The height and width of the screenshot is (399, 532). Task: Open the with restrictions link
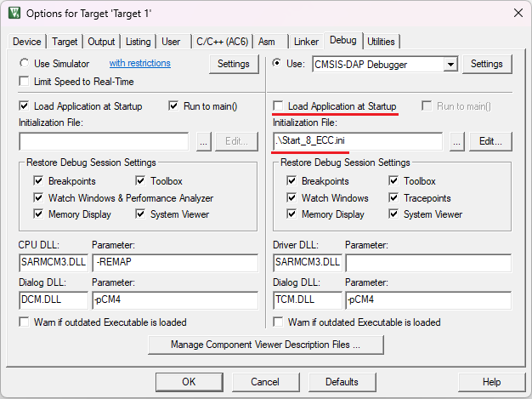pos(139,64)
